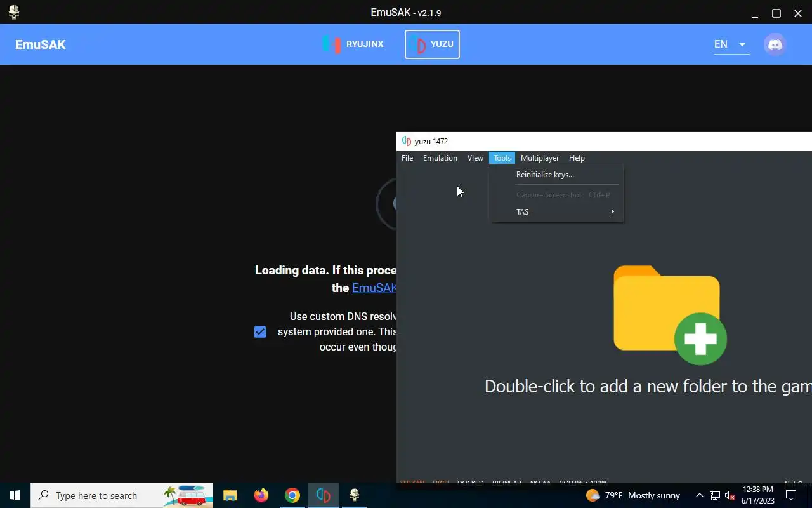
Task: Switch to EmuSAK via taskbar icon
Action: 355,495
